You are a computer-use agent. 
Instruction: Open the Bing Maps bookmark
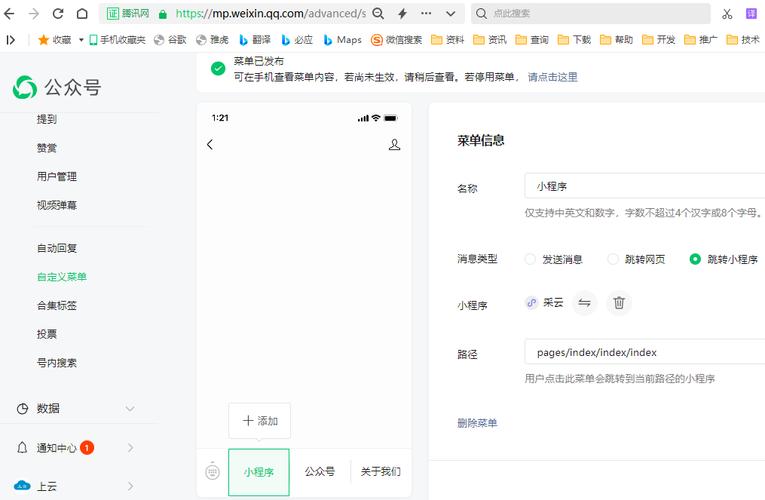coord(342,40)
